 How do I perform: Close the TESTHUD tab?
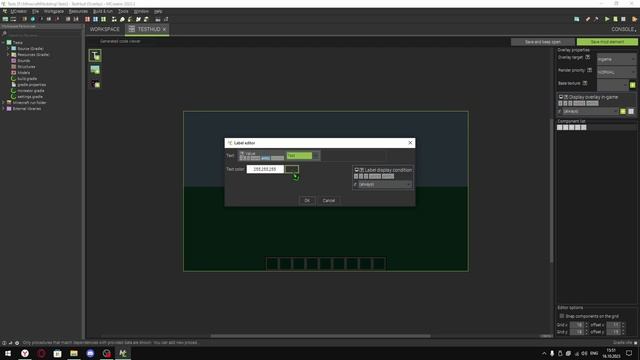(x=164, y=29)
